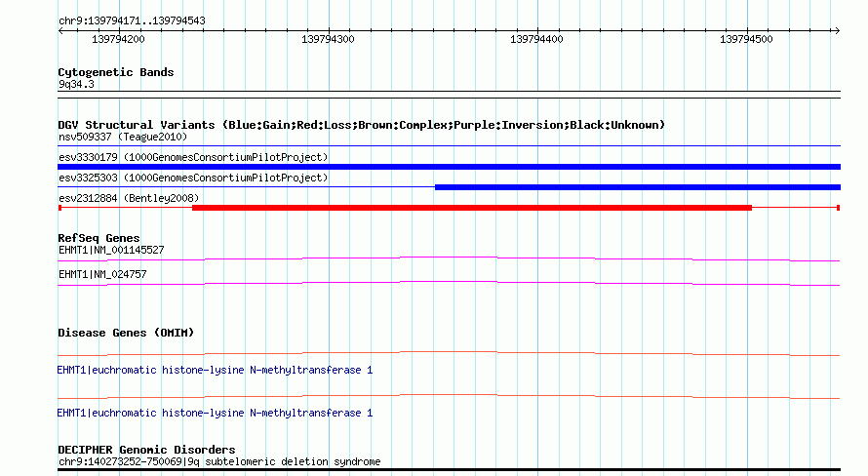
Task: Click the thick blue esv3325303 gain bar
Action: [638, 187]
